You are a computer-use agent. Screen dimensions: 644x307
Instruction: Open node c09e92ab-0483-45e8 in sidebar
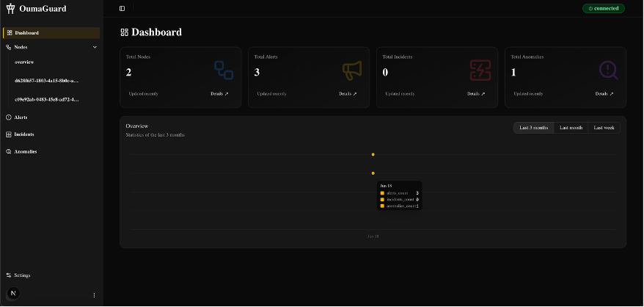point(46,100)
